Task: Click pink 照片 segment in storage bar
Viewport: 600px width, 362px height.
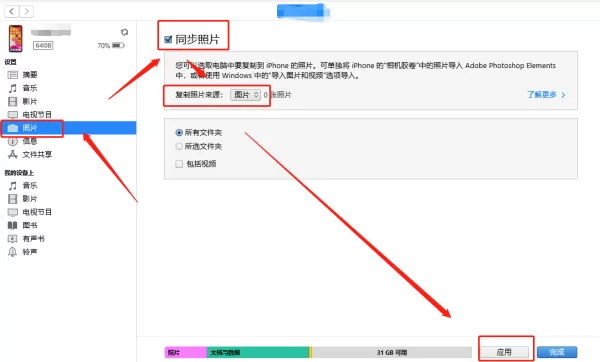Action: tap(186, 352)
